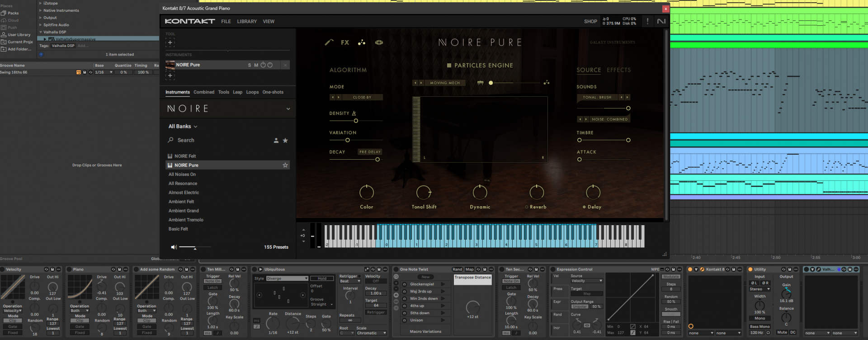Screen dimensions: 868x340
Task: Add a new tool slot
Action: pyautogui.click(x=170, y=42)
